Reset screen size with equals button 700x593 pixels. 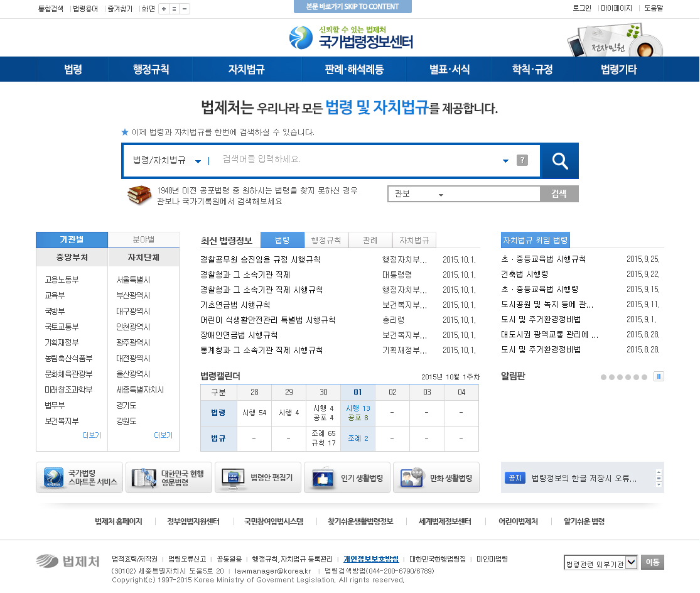point(174,9)
